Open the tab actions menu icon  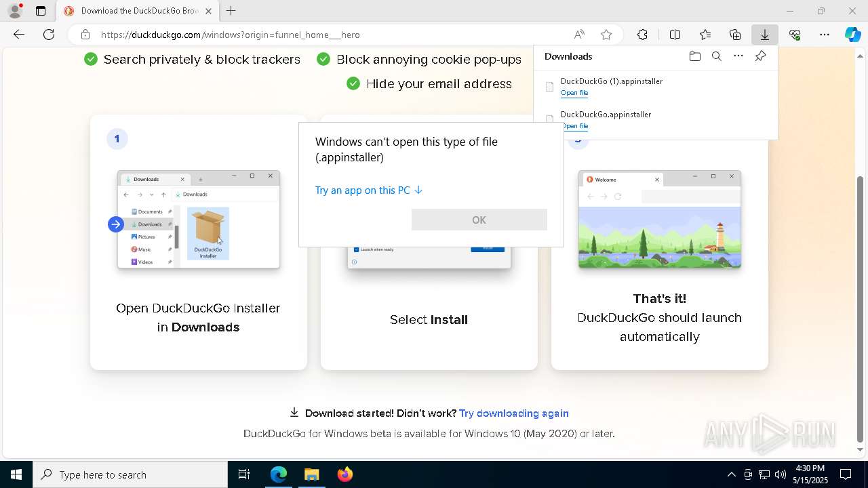click(x=41, y=11)
